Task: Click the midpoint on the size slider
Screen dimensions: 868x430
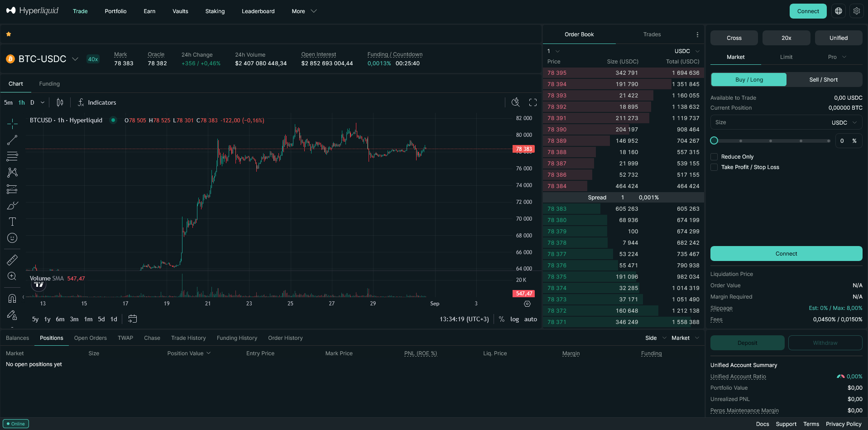Action: 771,141
